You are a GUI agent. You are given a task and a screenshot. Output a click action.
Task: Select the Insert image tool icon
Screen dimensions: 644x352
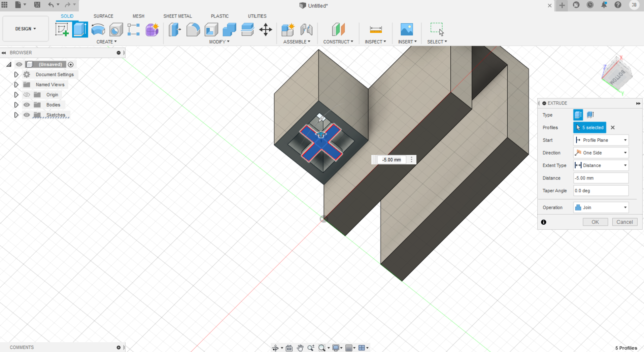pos(407,30)
